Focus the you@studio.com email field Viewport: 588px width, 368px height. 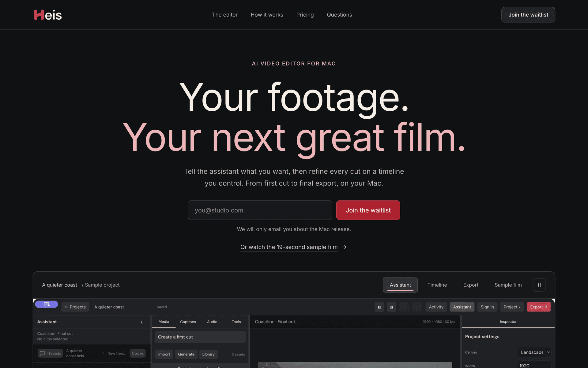click(260, 210)
